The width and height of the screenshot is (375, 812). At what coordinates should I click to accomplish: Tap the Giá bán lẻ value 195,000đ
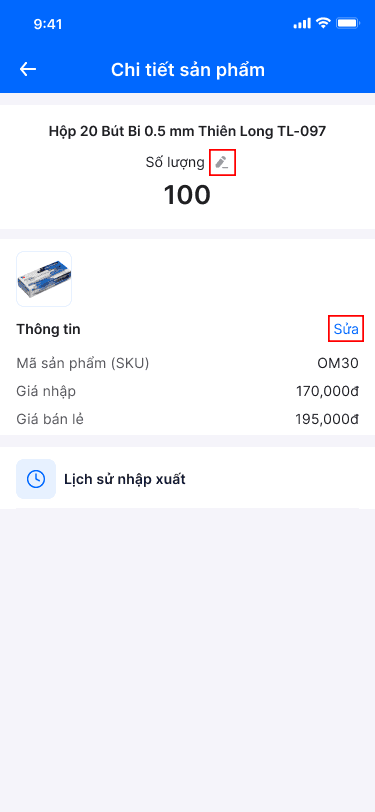(327, 419)
